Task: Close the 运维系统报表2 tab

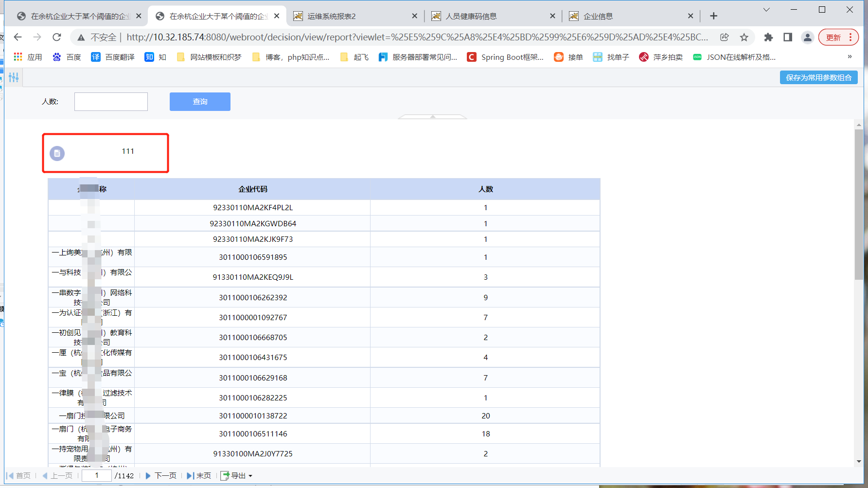Action: pos(414,16)
